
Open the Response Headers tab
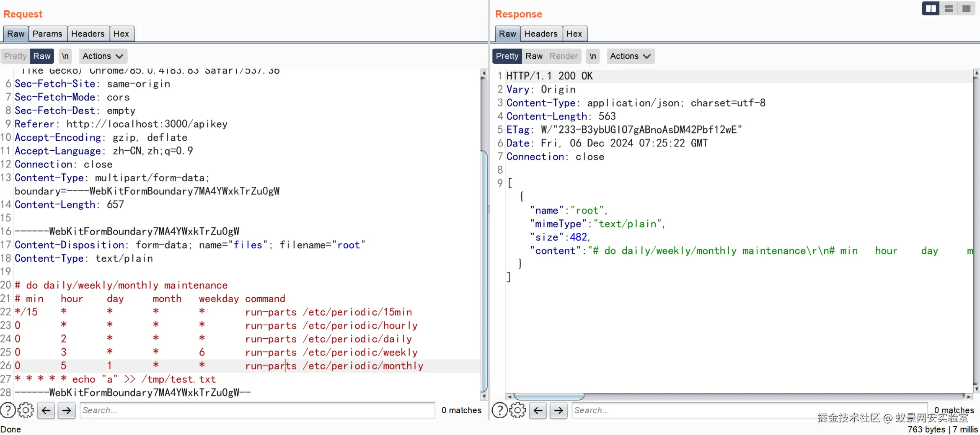541,34
